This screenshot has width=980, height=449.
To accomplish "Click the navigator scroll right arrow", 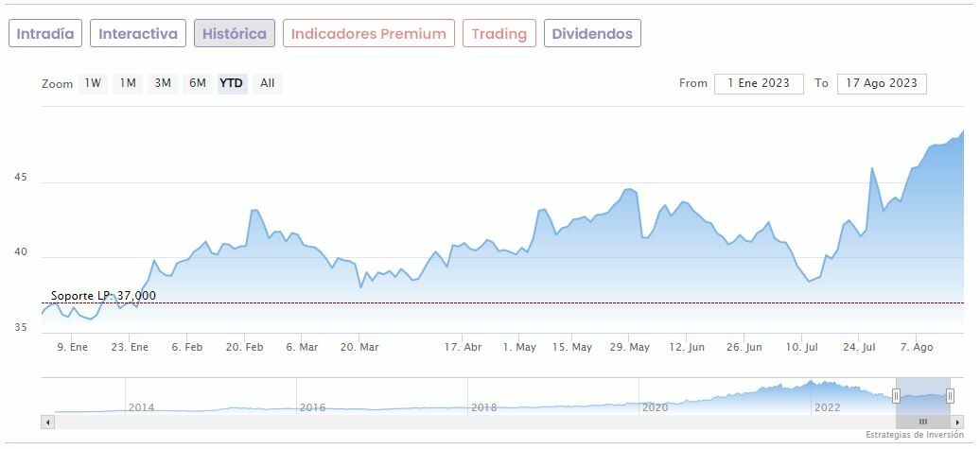I will [x=957, y=422].
